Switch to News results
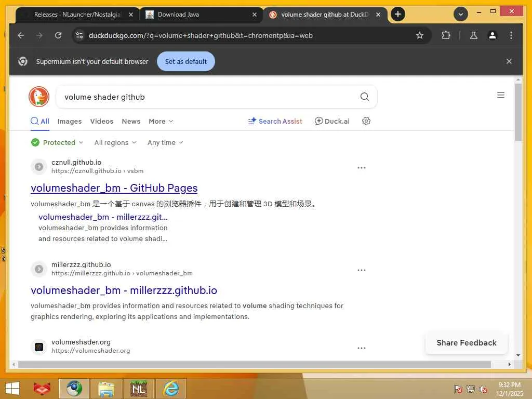 pyautogui.click(x=131, y=121)
